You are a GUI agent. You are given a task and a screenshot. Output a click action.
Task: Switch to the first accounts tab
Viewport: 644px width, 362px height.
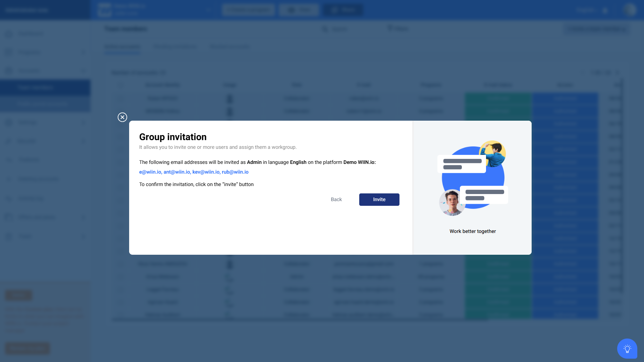122,47
